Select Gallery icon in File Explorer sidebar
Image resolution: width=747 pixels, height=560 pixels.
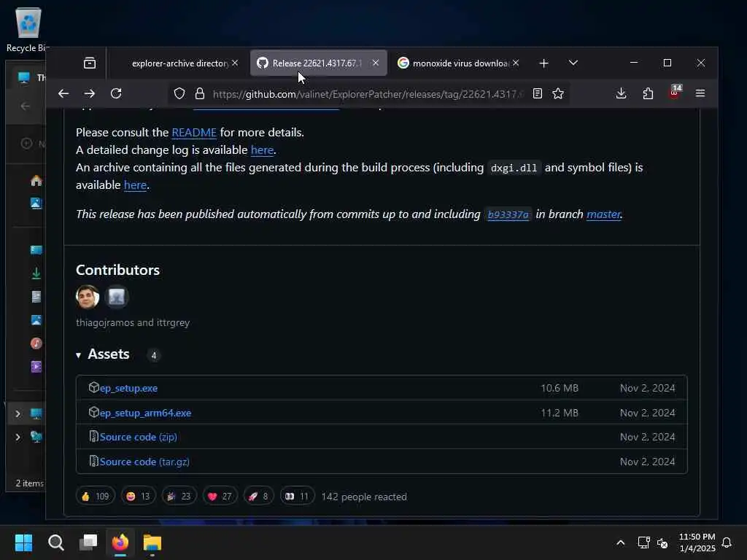(36, 203)
